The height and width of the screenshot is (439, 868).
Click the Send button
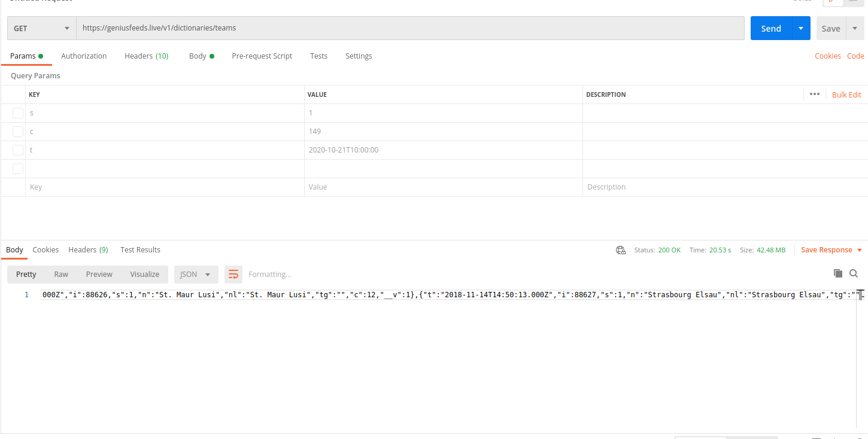[x=771, y=28]
